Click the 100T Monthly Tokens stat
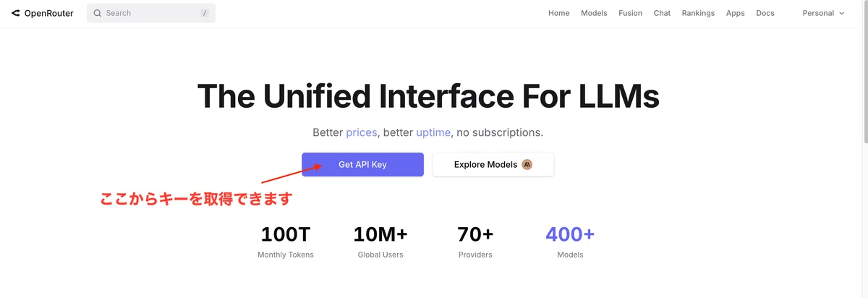The image size is (868, 298). click(x=286, y=242)
